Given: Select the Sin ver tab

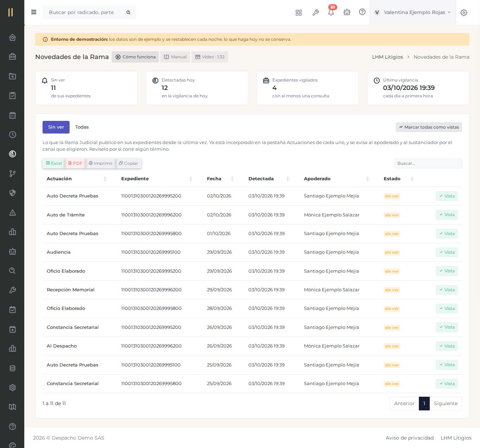Looking at the screenshot, I should (x=56, y=127).
